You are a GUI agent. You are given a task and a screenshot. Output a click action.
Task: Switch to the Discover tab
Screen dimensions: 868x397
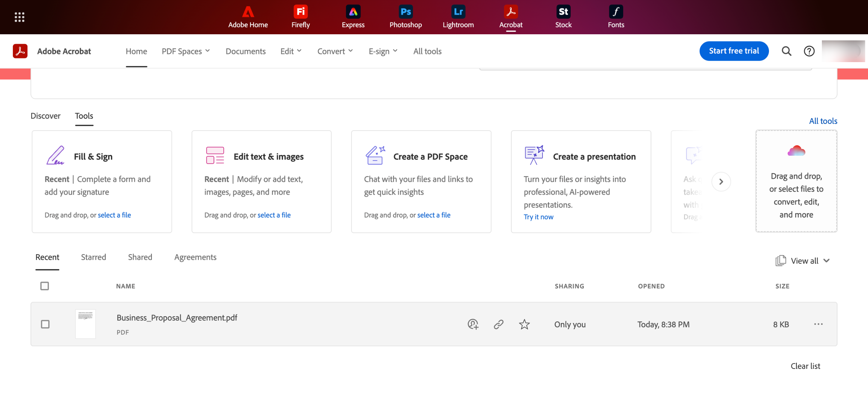pos(45,116)
